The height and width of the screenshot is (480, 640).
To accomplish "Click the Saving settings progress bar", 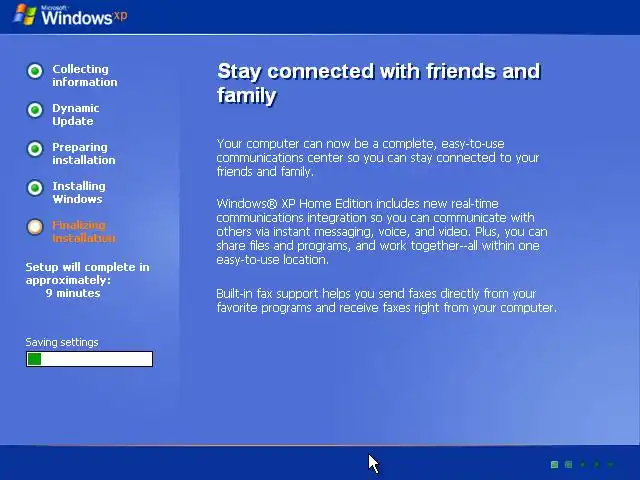I will point(89,359).
